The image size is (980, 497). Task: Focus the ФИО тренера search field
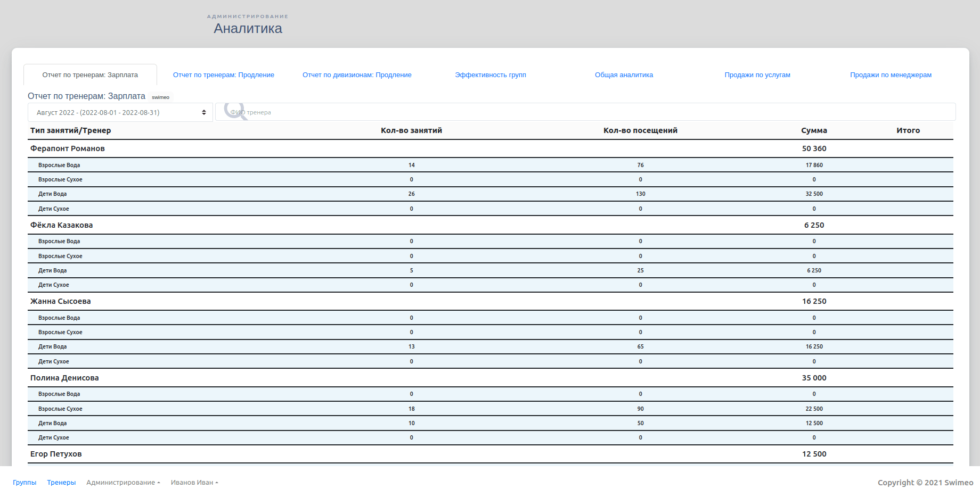pyautogui.click(x=586, y=112)
